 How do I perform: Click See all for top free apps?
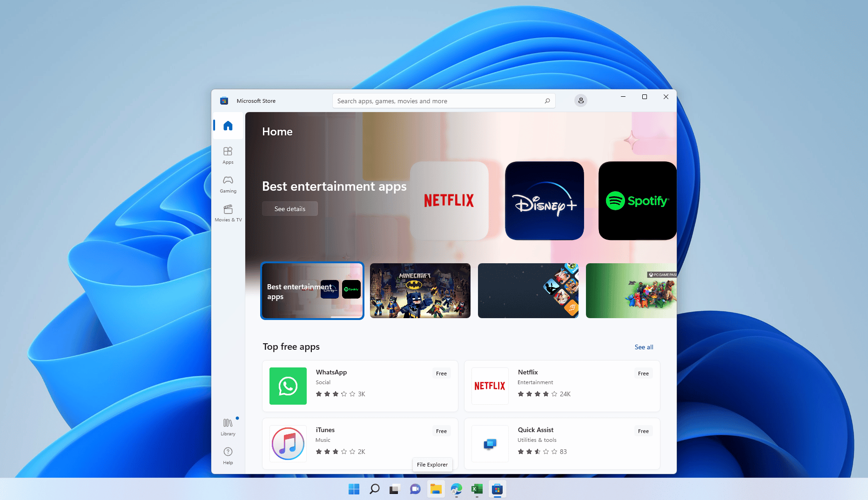[644, 347]
